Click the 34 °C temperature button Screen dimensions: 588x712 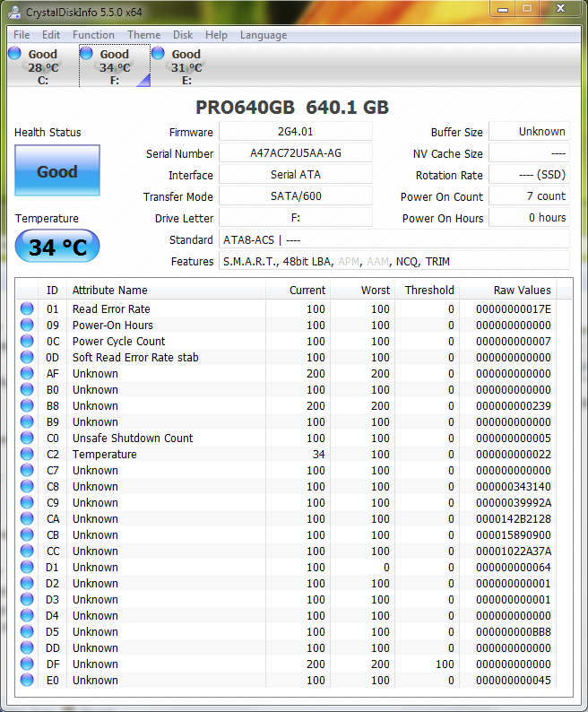(57, 247)
